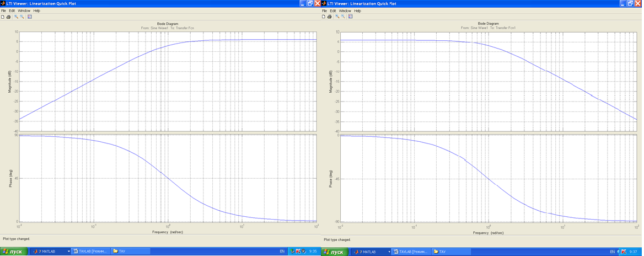Toggle legend icon in right window toolbar
Viewport: 644px width, 256px height.
tap(350, 17)
